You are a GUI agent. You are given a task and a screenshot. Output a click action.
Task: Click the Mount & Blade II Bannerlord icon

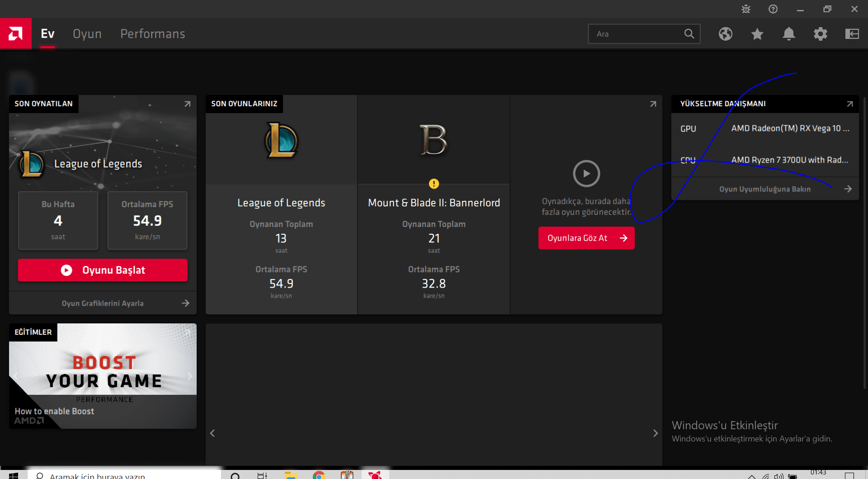(434, 140)
